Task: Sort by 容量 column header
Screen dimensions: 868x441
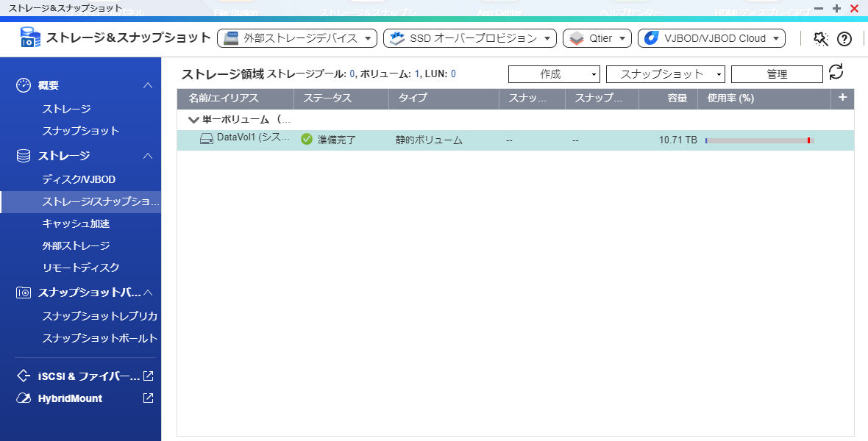Action: pyautogui.click(x=668, y=98)
